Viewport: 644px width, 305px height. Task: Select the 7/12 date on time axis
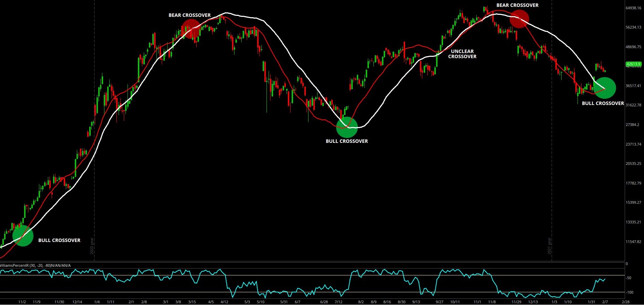pyautogui.click(x=339, y=302)
